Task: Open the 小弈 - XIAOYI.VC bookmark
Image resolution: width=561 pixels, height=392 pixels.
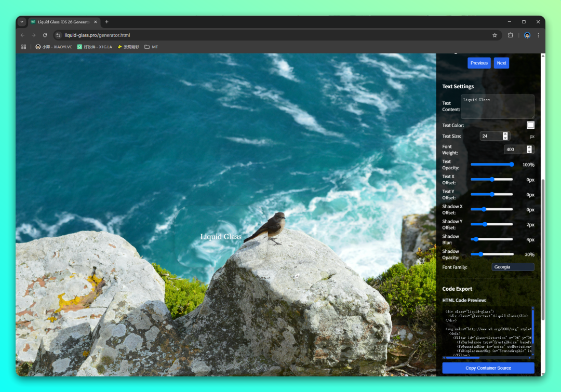Action: click(54, 47)
